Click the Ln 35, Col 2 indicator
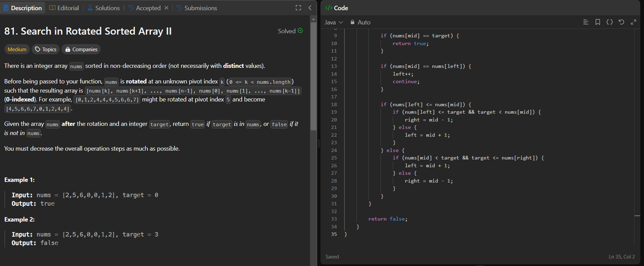The height and width of the screenshot is (266, 644). tap(622, 257)
